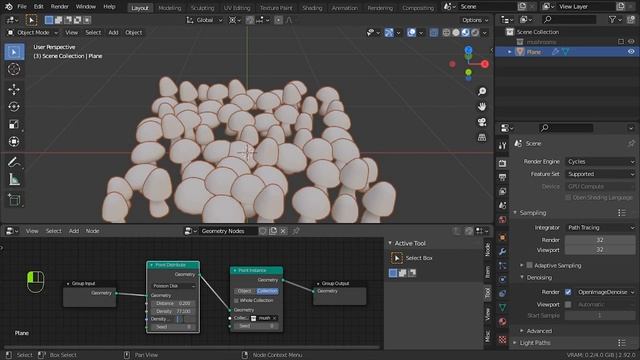
Task: Switch perspective/orthographic grid icon
Action: tap(482, 138)
